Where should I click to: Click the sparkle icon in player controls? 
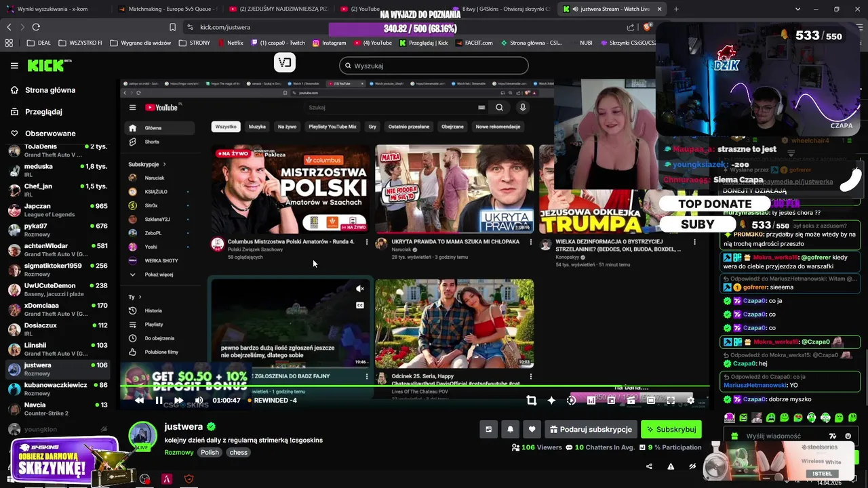[x=551, y=401]
